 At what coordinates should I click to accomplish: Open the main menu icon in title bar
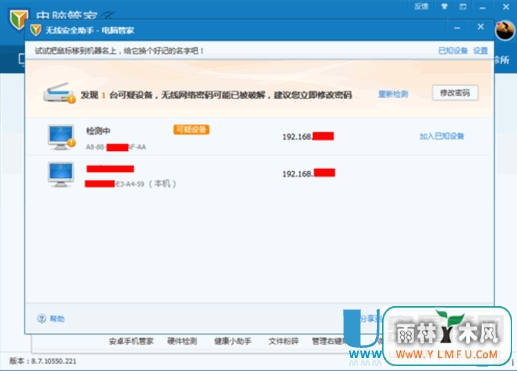(x=463, y=7)
